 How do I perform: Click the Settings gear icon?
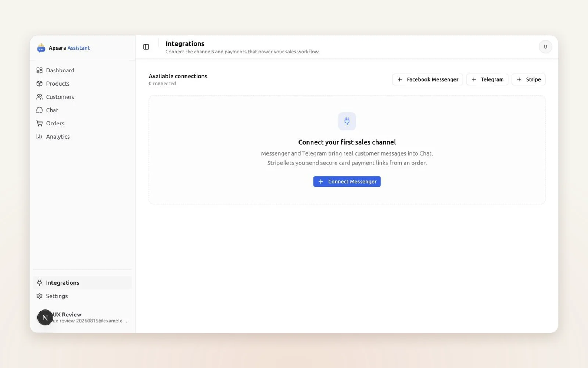pyautogui.click(x=39, y=296)
